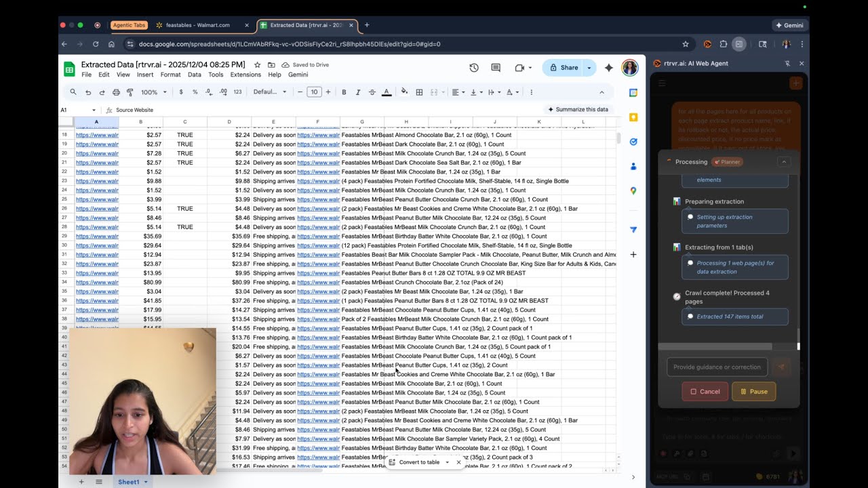Open version history
This screenshot has width=868, height=488.
pyautogui.click(x=474, y=68)
